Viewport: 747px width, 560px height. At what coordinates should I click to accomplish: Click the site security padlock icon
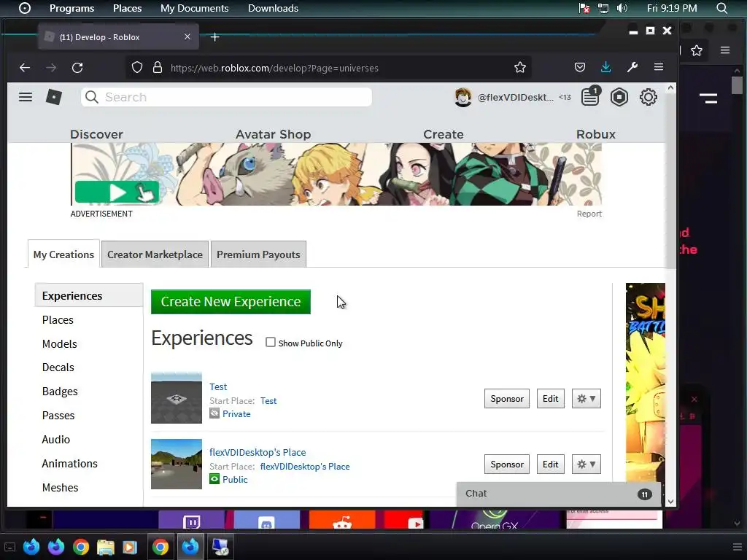[x=158, y=68]
